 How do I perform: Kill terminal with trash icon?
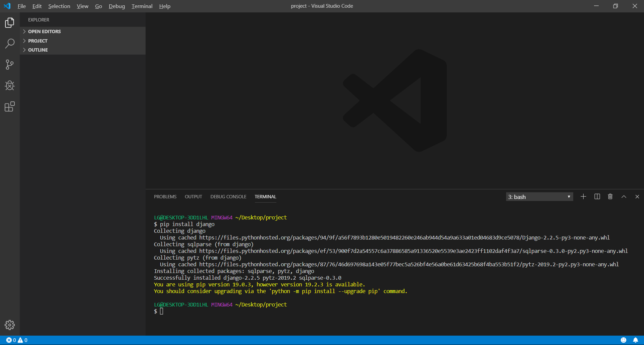(610, 197)
